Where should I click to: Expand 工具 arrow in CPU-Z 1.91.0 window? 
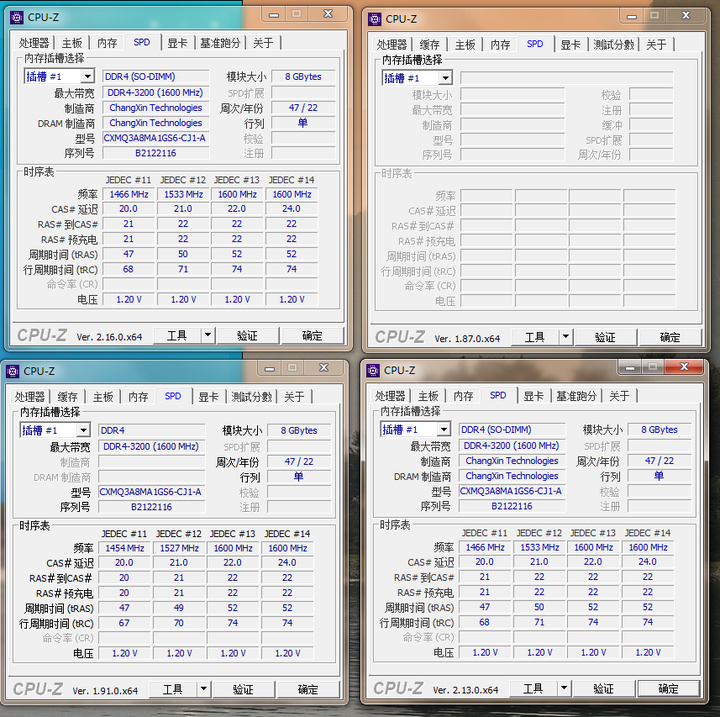(x=204, y=689)
